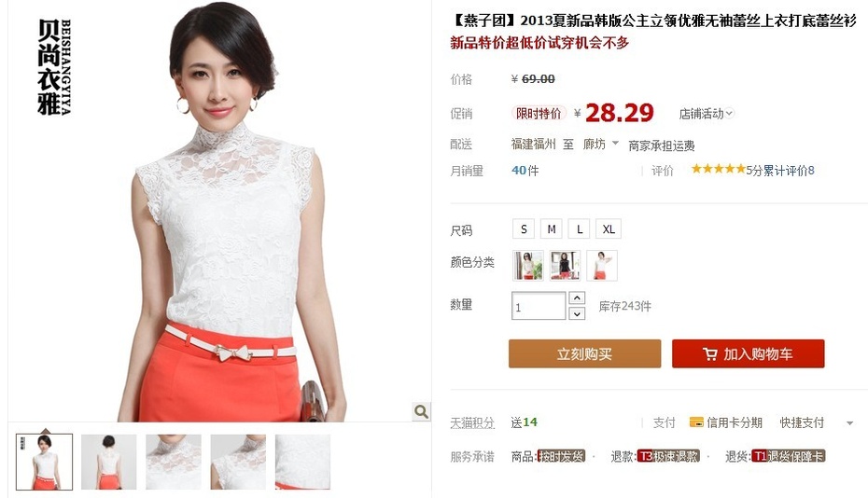Click the shopping cart icon in 加入购物车
The width and height of the screenshot is (868, 498).
(x=709, y=354)
